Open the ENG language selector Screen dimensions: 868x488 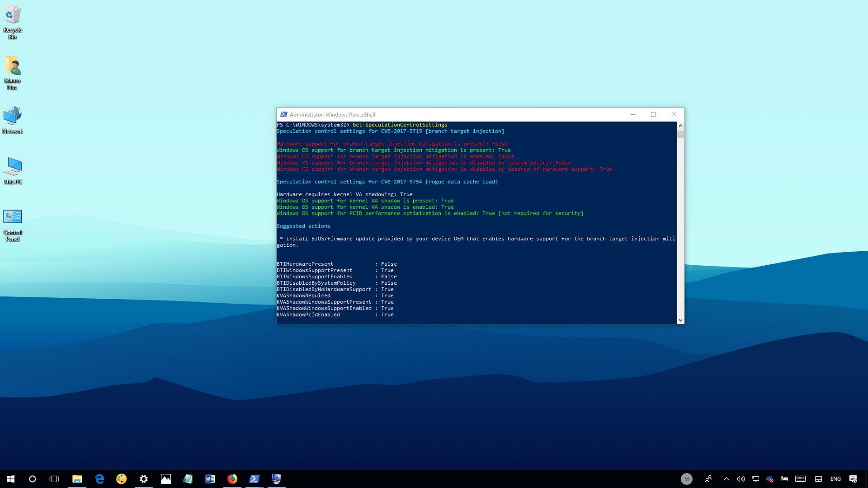(x=835, y=479)
